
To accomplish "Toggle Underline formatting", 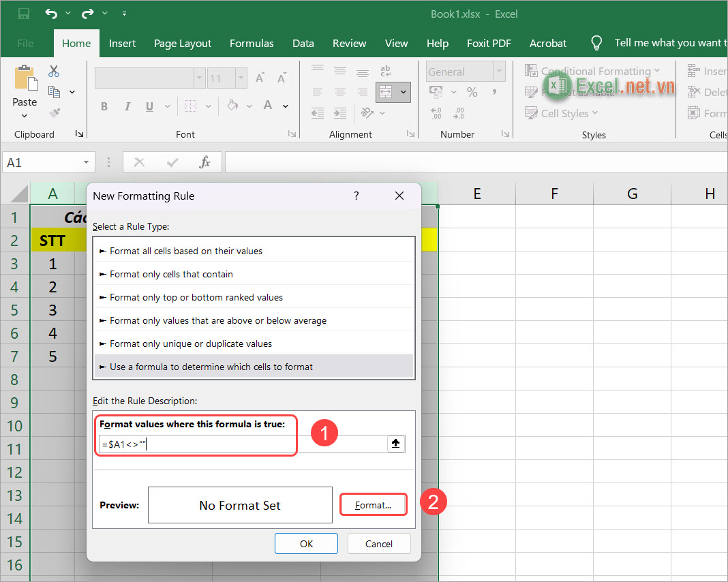I will 149,106.
